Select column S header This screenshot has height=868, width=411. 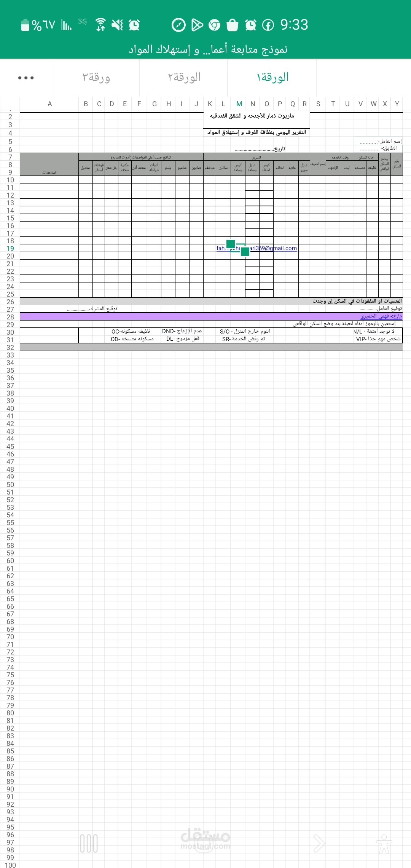click(318, 104)
